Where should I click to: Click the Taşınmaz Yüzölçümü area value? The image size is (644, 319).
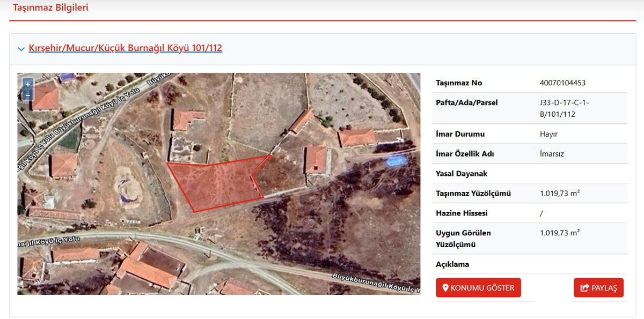[559, 193]
